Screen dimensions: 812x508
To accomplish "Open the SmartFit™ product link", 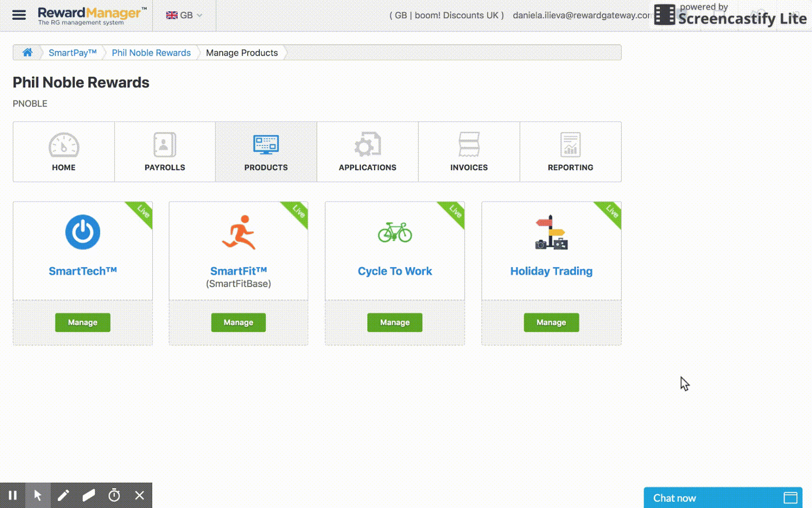I will pos(239,271).
